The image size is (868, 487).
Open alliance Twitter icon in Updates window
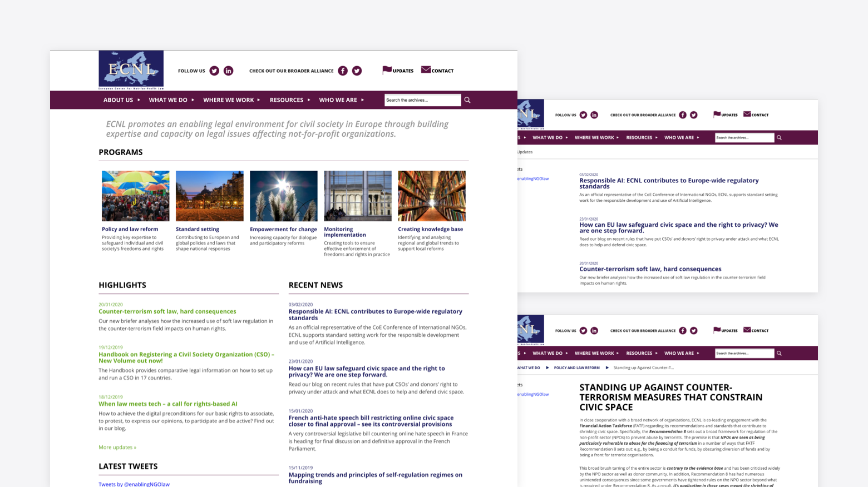pyautogui.click(x=694, y=115)
